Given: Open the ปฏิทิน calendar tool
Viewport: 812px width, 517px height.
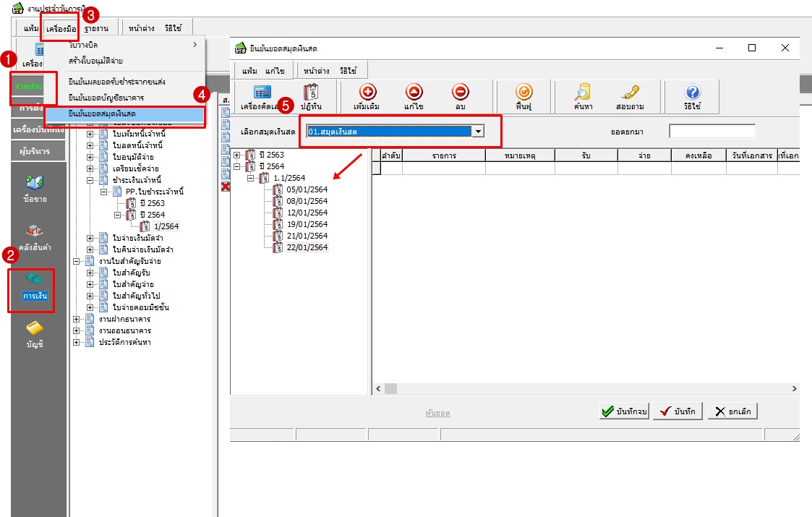Looking at the screenshot, I should [312, 94].
